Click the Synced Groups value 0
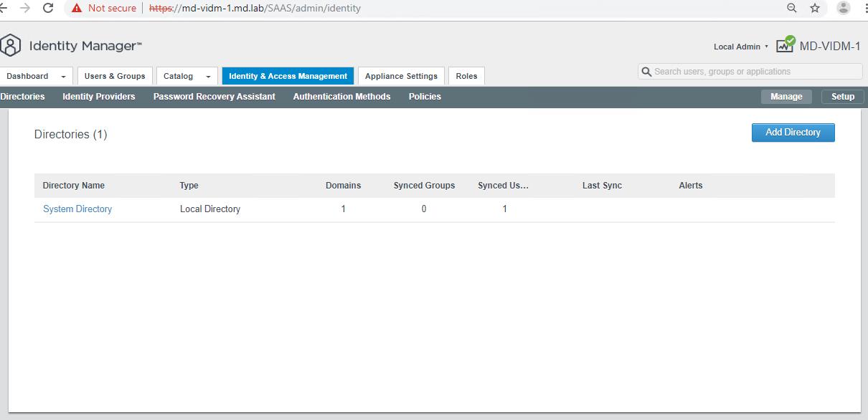 (424, 209)
